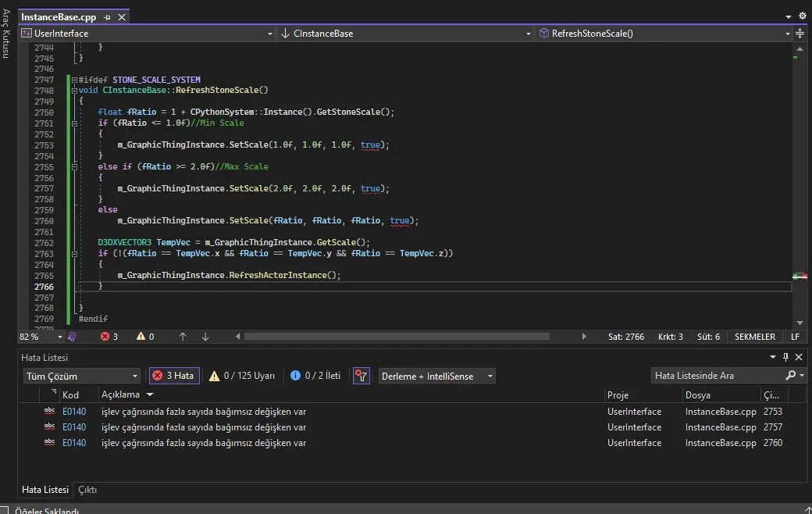Select error row description for line 2757
This screenshot has width=812, height=514.
tap(204, 427)
